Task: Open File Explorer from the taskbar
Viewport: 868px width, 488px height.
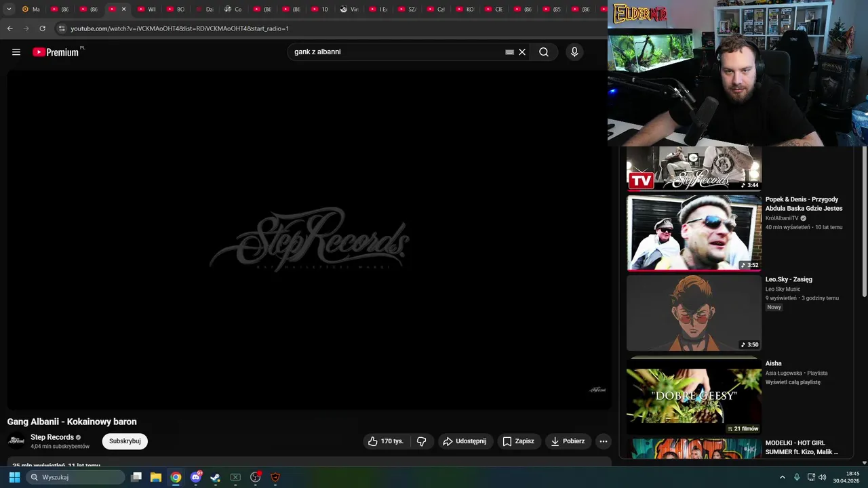Action: pos(156,477)
